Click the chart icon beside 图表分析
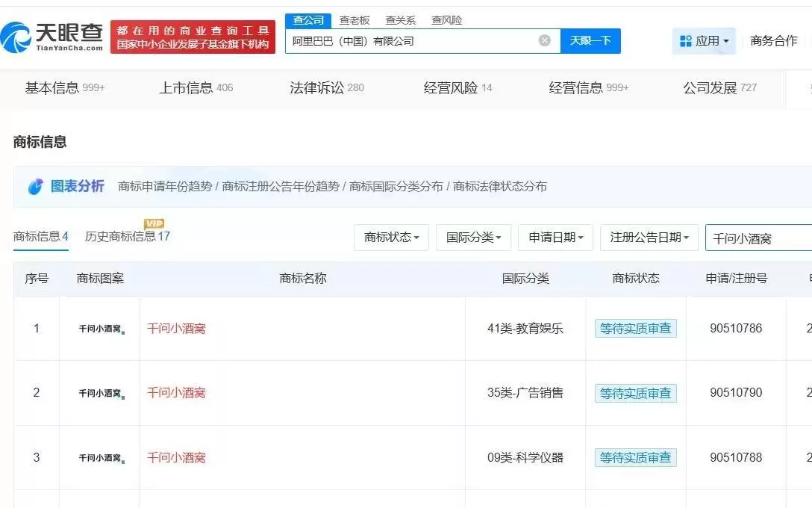Image resolution: width=812 pixels, height=508 pixels. tap(35, 186)
